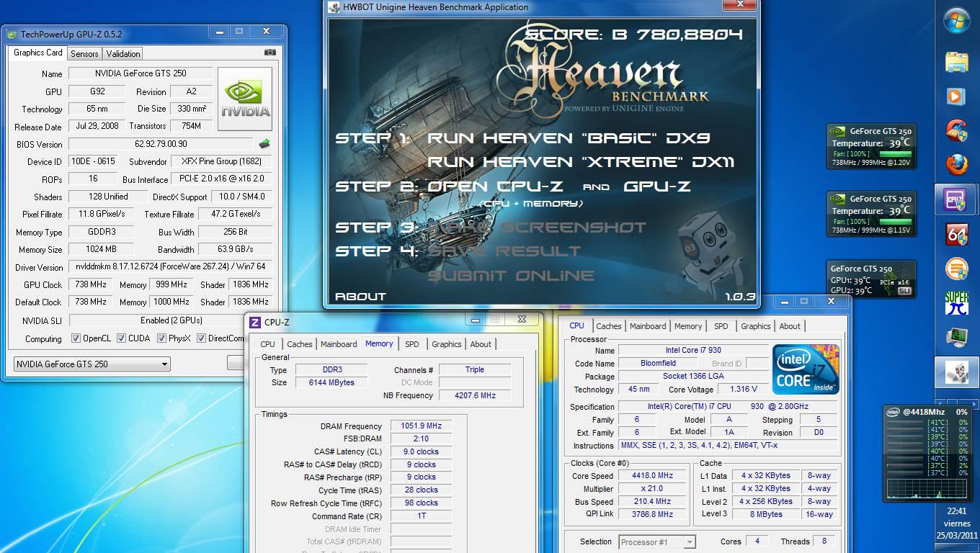Click the taskbar clock showing 22:41

pos(957,511)
